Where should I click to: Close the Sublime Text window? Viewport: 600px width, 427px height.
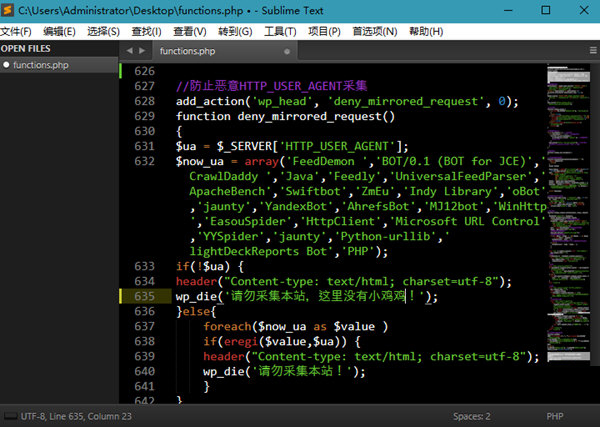click(x=584, y=10)
